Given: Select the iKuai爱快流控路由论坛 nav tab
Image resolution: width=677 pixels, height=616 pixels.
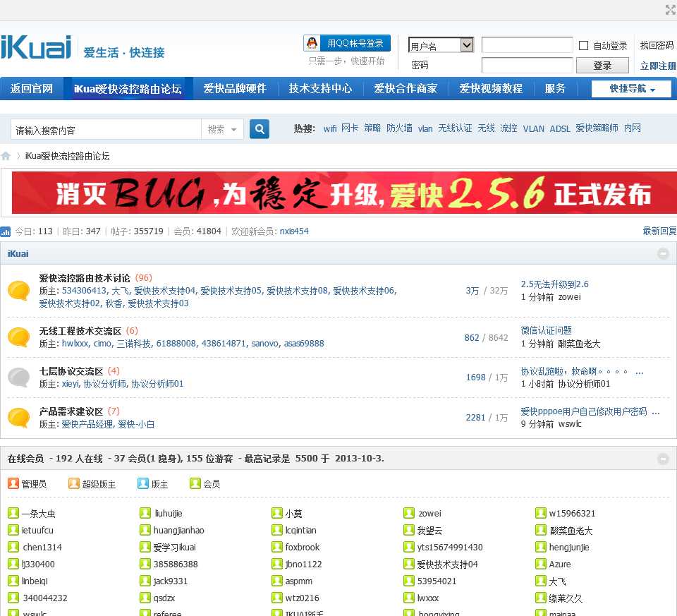Looking at the screenshot, I should pyautogui.click(x=128, y=89).
